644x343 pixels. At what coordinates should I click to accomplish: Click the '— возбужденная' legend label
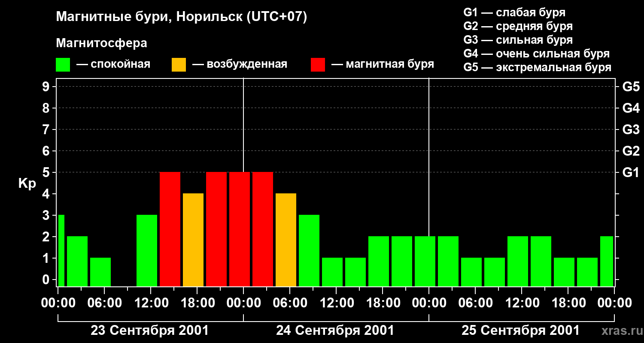point(240,64)
